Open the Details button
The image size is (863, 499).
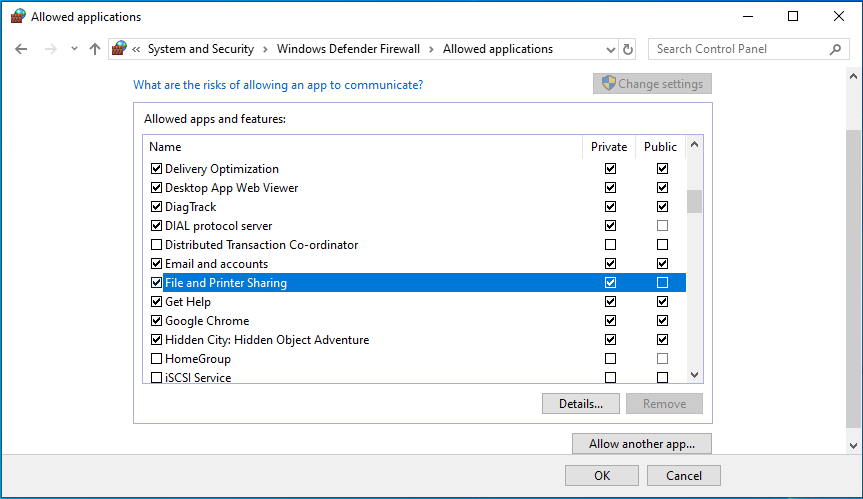pyautogui.click(x=580, y=404)
